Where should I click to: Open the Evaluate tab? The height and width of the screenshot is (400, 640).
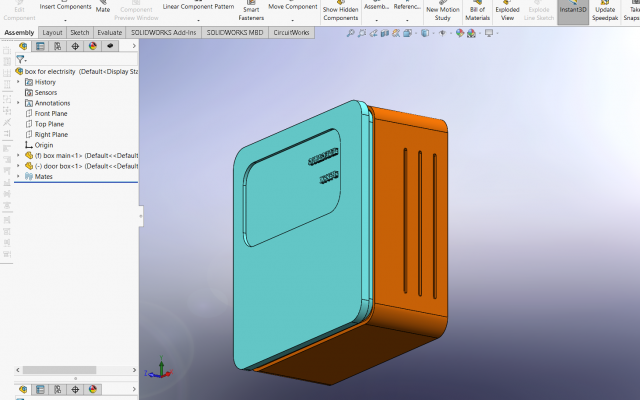(x=110, y=32)
